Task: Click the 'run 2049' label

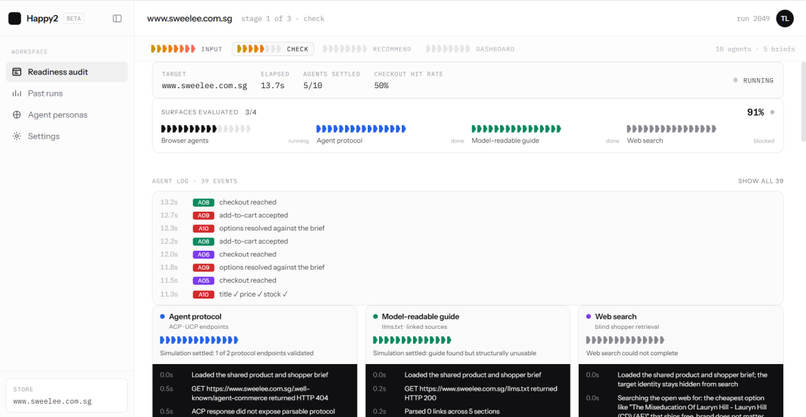Action: pyautogui.click(x=753, y=19)
